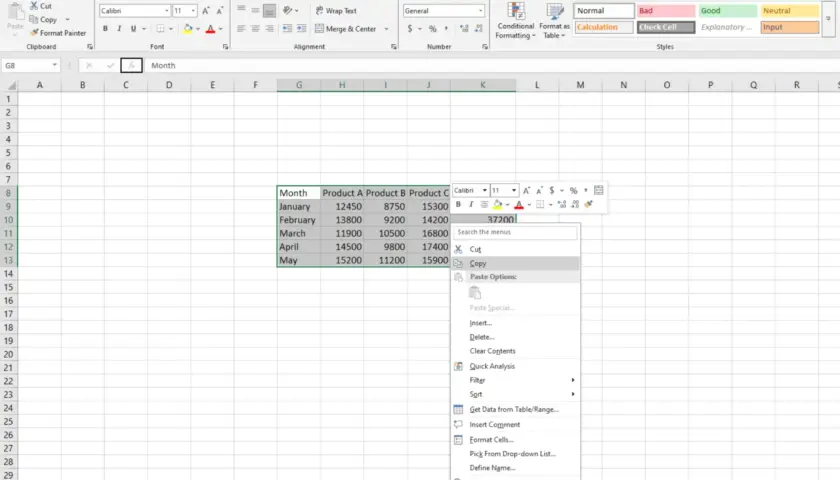Choose Format Cells... from the context menu
Viewport: 840px width, 480px height.
(x=516, y=439)
